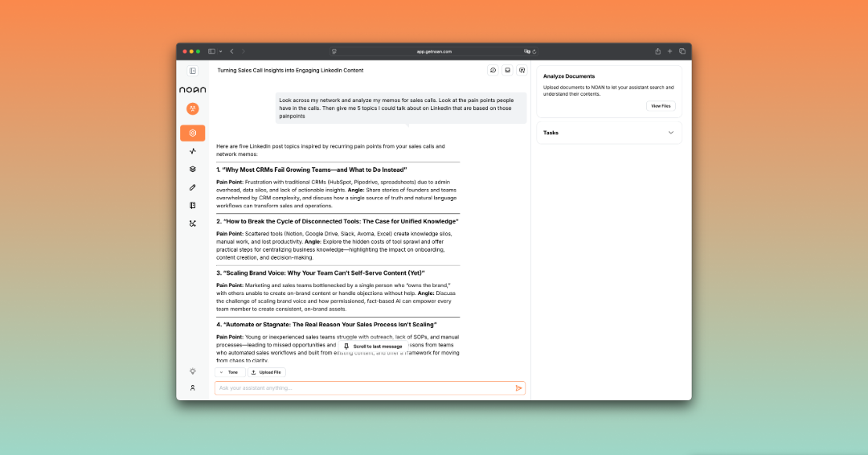
Task: Start a new chat with the plus bubble icon
Action: (x=522, y=70)
